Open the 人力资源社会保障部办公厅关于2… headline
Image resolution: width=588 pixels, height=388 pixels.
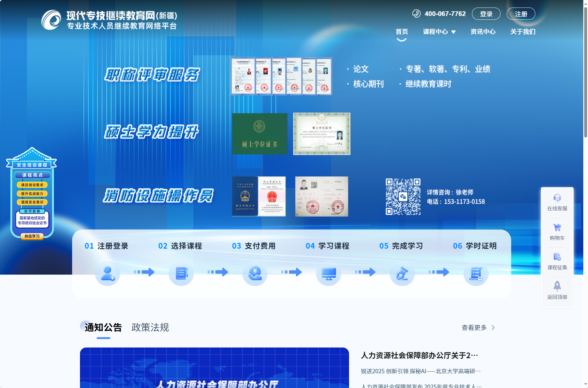pyautogui.click(x=419, y=355)
